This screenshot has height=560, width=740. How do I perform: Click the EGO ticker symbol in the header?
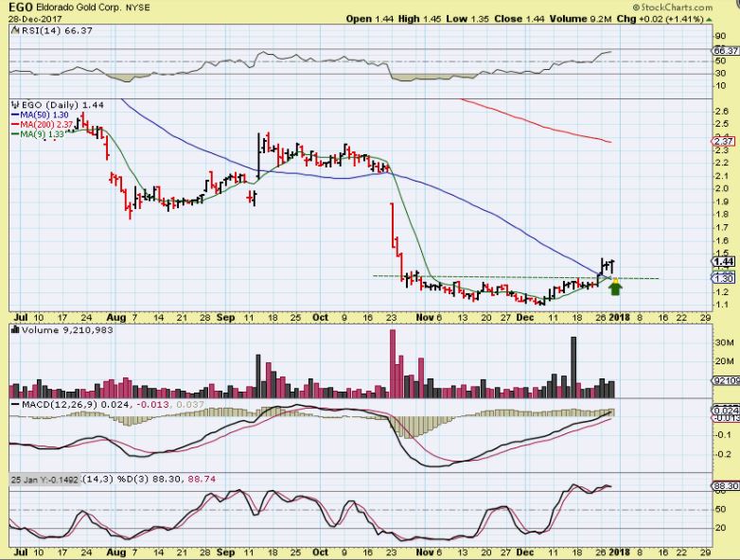click(x=21, y=7)
